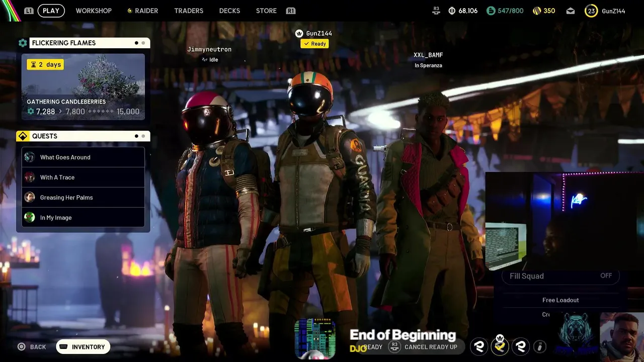Screen dimensions: 644x362
Task: Click the What Goes Around quest avatar
Action: pos(30,157)
